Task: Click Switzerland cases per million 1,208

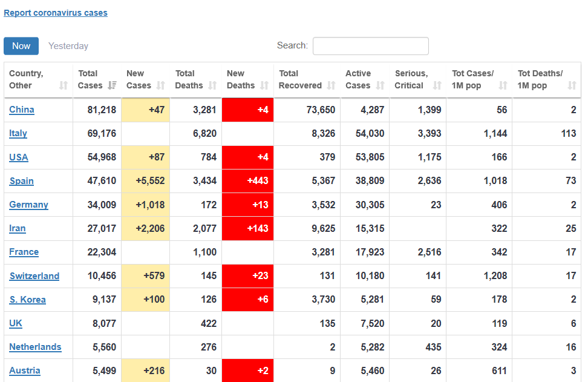Action: pos(495,276)
